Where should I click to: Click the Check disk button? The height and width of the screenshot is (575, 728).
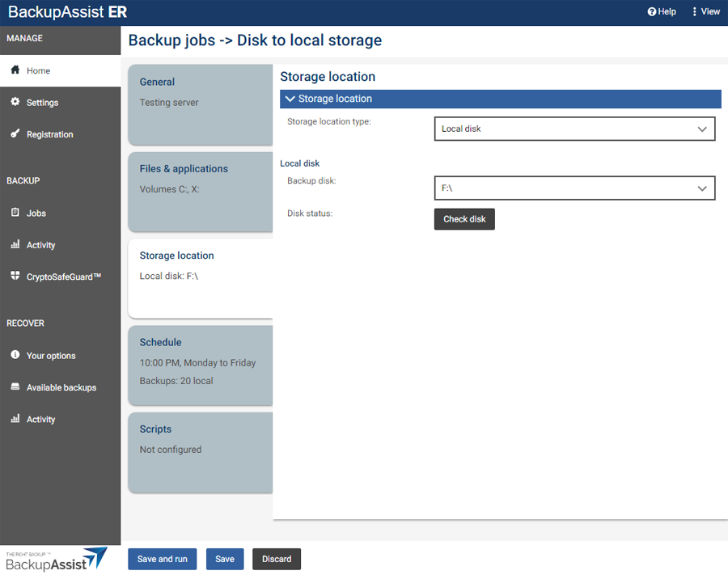(x=464, y=219)
